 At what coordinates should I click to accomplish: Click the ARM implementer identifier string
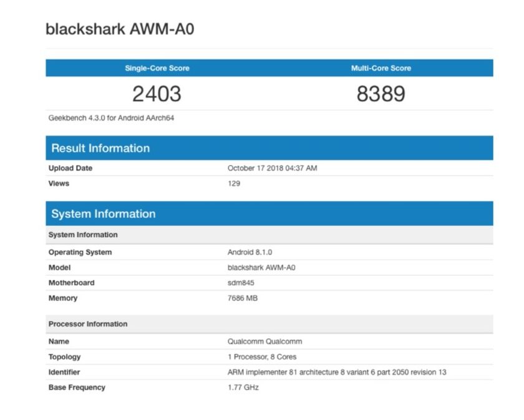[x=336, y=372]
